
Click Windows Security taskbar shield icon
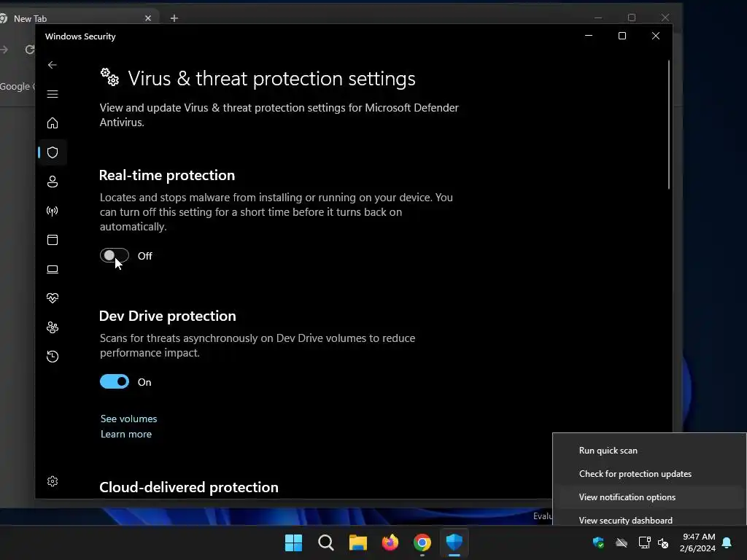454,542
